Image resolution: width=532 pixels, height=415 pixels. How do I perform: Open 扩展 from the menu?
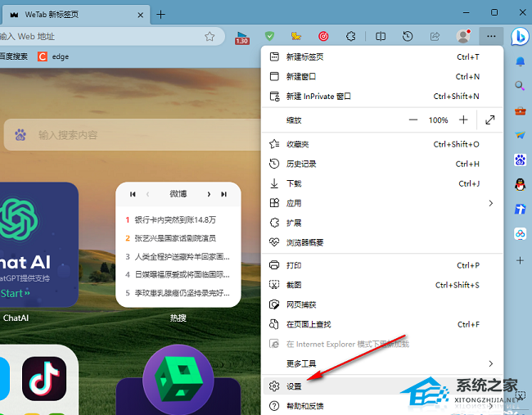click(x=382, y=223)
